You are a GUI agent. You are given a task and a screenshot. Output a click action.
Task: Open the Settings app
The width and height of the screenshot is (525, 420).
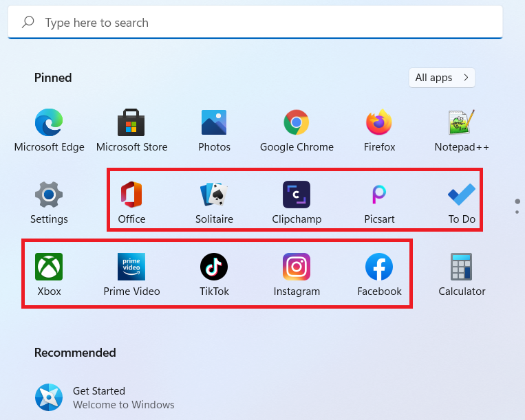(x=49, y=202)
